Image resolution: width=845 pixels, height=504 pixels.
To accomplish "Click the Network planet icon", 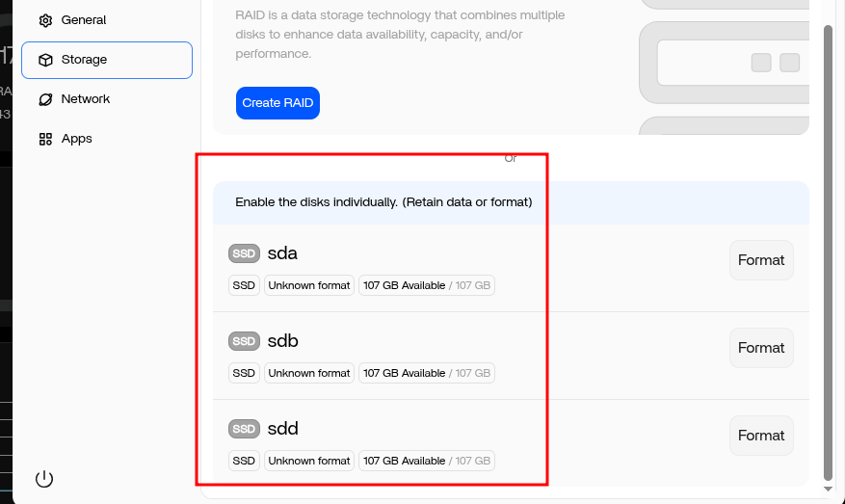I will 46,99.
